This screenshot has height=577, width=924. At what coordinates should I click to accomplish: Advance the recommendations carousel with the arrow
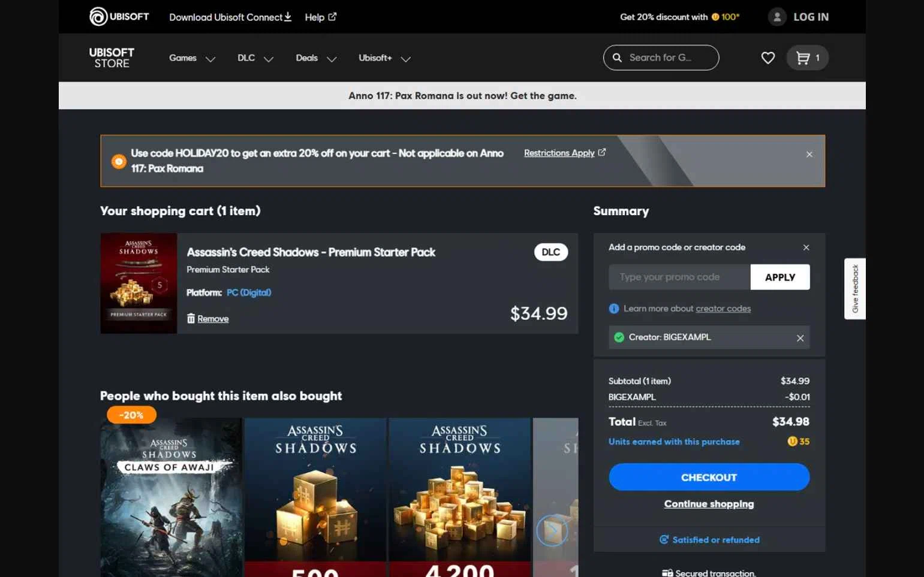[x=552, y=530]
